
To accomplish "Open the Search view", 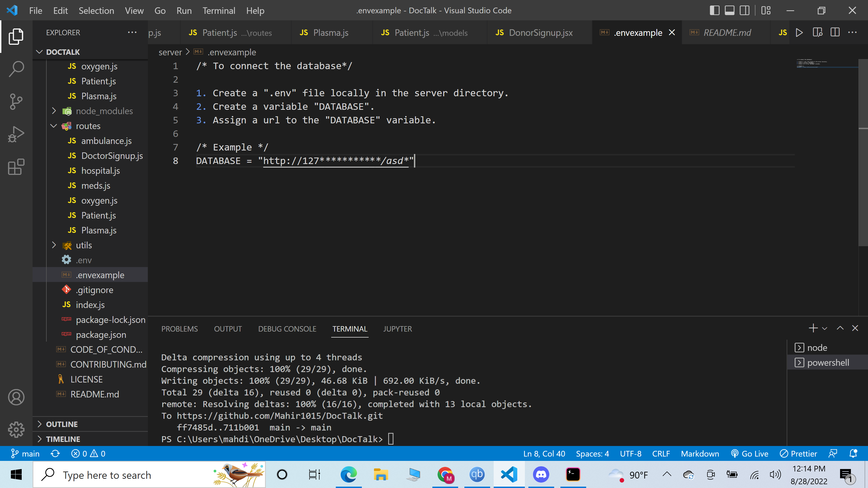I will (x=16, y=68).
